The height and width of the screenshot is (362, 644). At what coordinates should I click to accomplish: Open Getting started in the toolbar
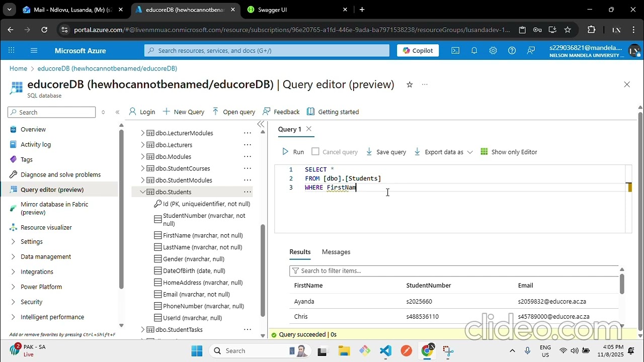coord(333,112)
